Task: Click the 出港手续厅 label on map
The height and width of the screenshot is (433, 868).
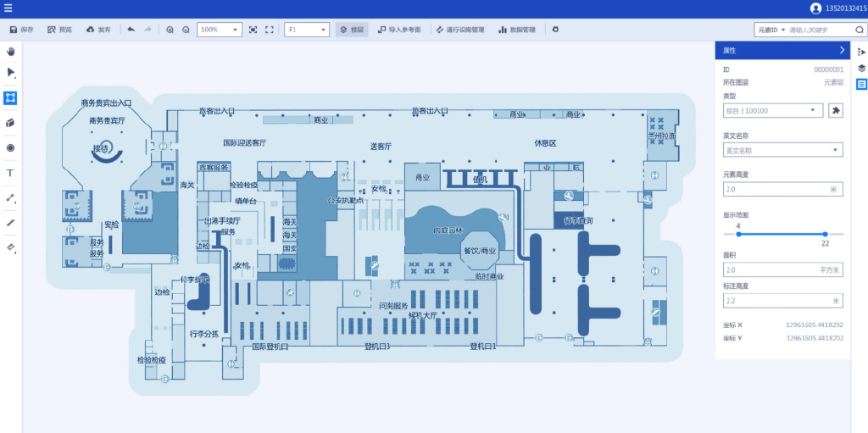Action: coord(222,220)
